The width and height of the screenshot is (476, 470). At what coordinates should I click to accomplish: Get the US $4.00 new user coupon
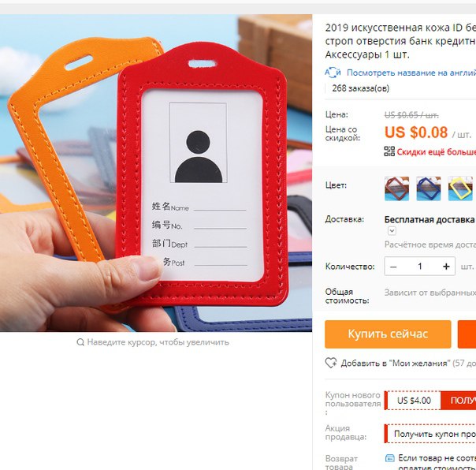click(458, 401)
